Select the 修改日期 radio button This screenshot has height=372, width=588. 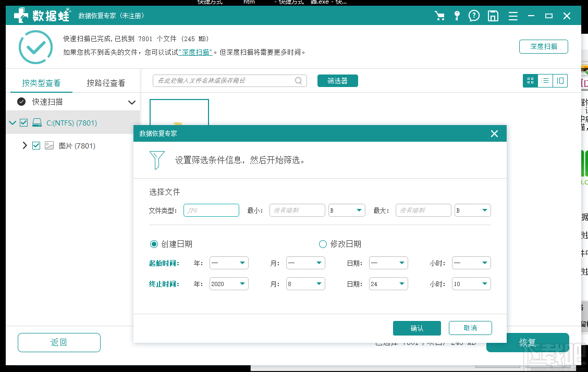[x=323, y=244]
